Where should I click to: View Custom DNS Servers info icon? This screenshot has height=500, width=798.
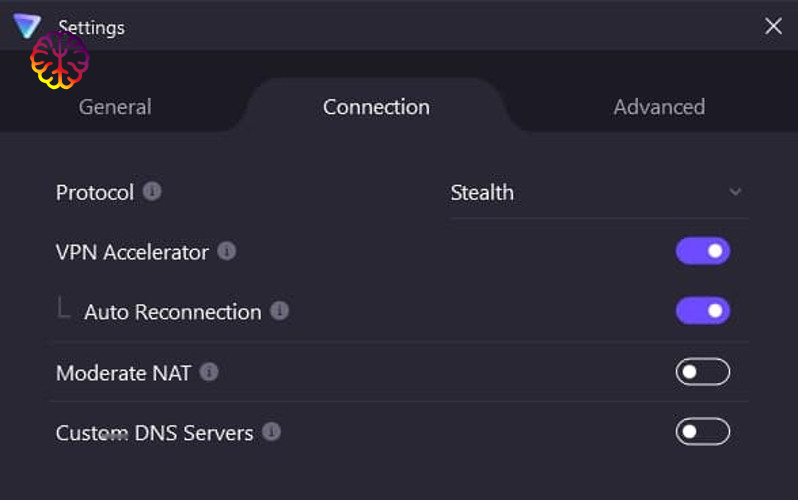(271, 432)
